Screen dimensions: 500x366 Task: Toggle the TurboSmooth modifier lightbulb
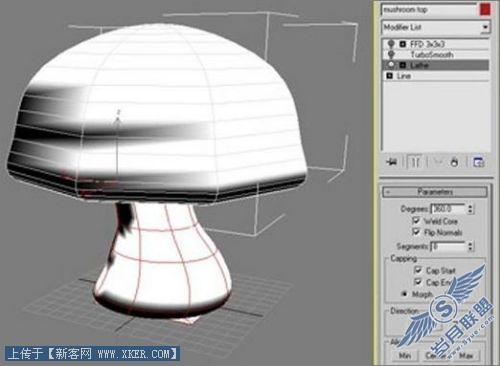pyautogui.click(x=391, y=54)
